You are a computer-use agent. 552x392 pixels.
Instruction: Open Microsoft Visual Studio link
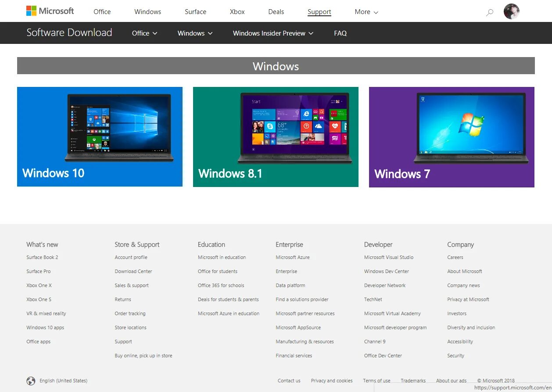pyautogui.click(x=389, y=257)
